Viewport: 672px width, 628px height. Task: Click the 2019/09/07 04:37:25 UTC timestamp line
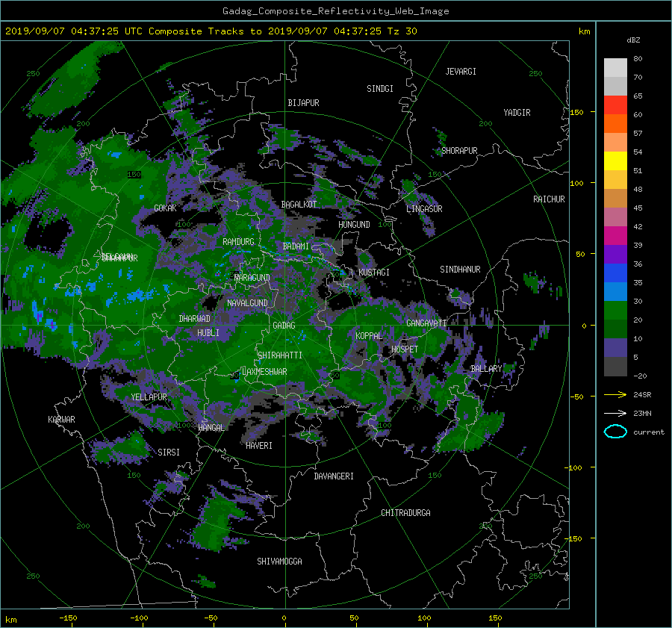(211, 31)
